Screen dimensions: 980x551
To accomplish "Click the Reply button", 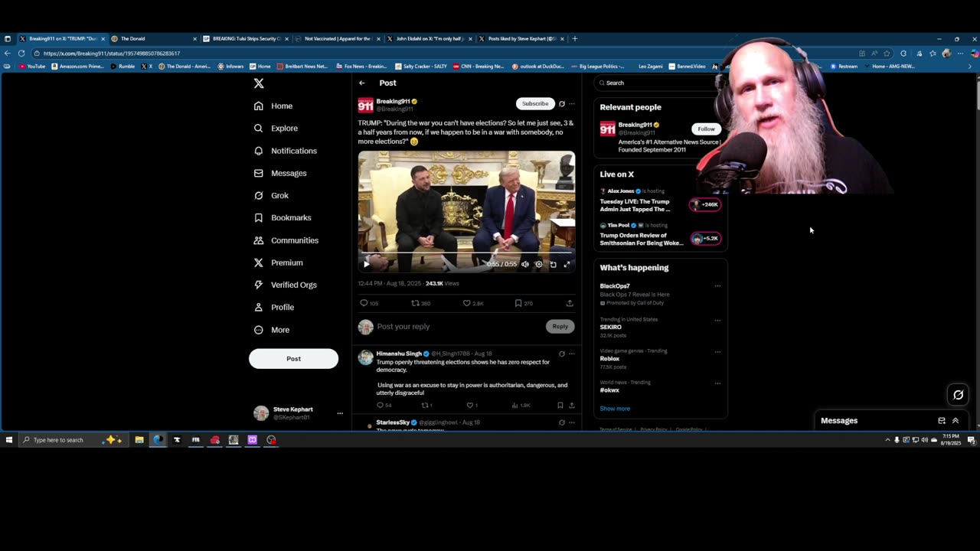I will pos(560,327).
